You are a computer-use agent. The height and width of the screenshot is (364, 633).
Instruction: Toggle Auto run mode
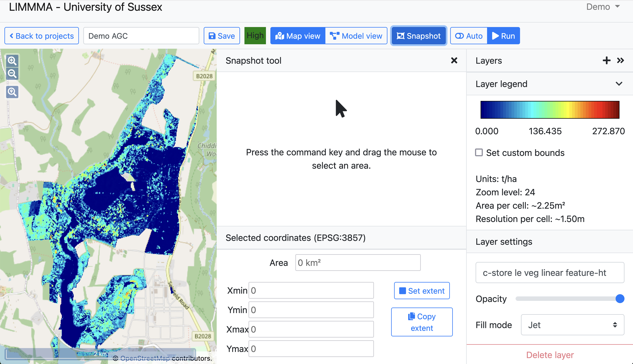[x=469, y=36]
